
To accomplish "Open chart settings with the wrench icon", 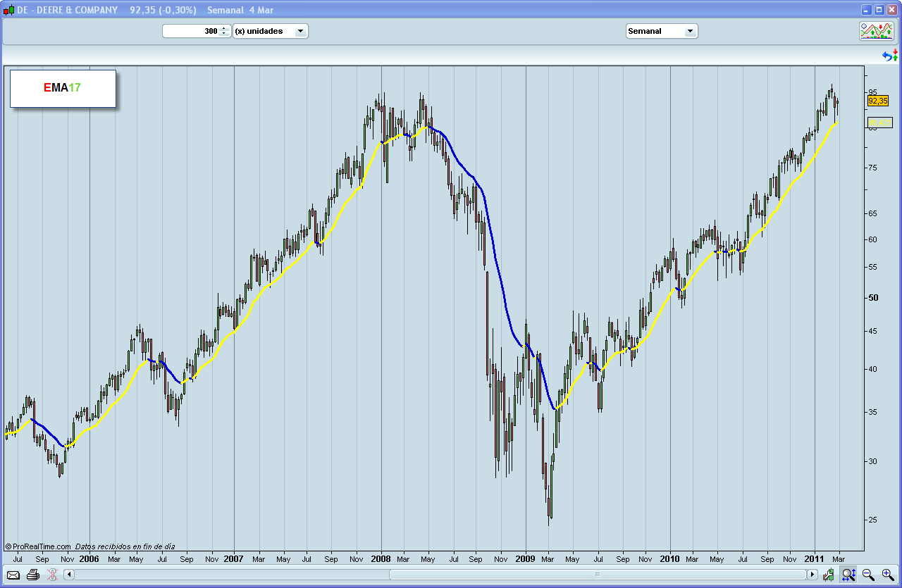I will (828, 575).
